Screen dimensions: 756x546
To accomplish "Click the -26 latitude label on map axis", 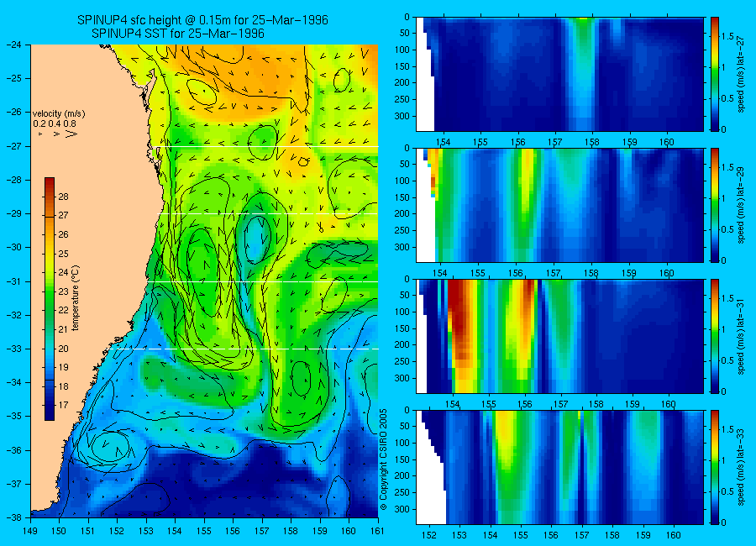I will (x=13, y=113).
